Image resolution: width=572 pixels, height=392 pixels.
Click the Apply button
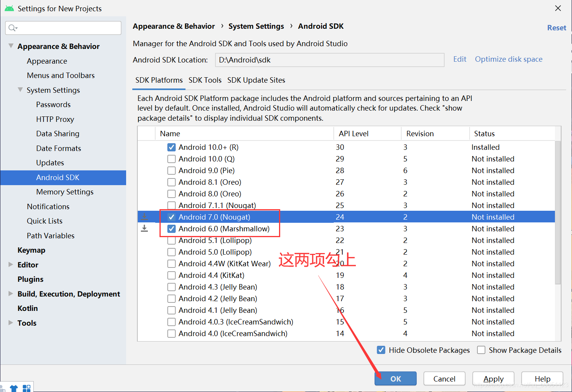[493, 379]
